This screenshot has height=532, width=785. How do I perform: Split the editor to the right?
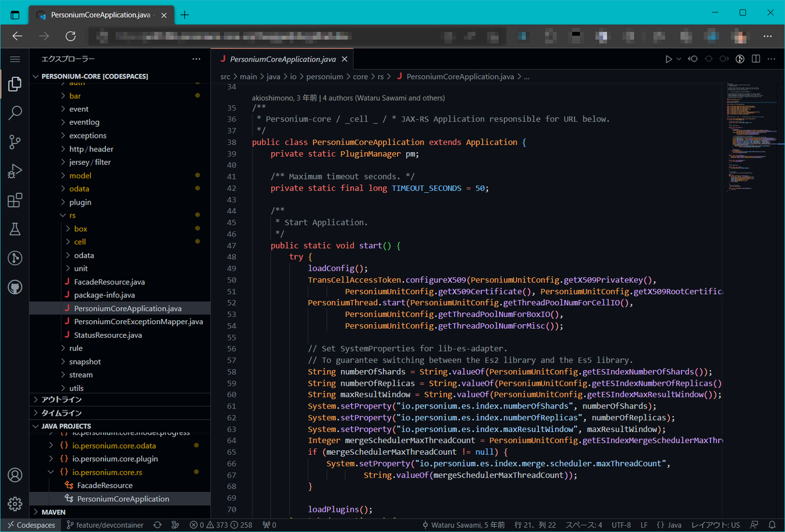pos(756,59)
